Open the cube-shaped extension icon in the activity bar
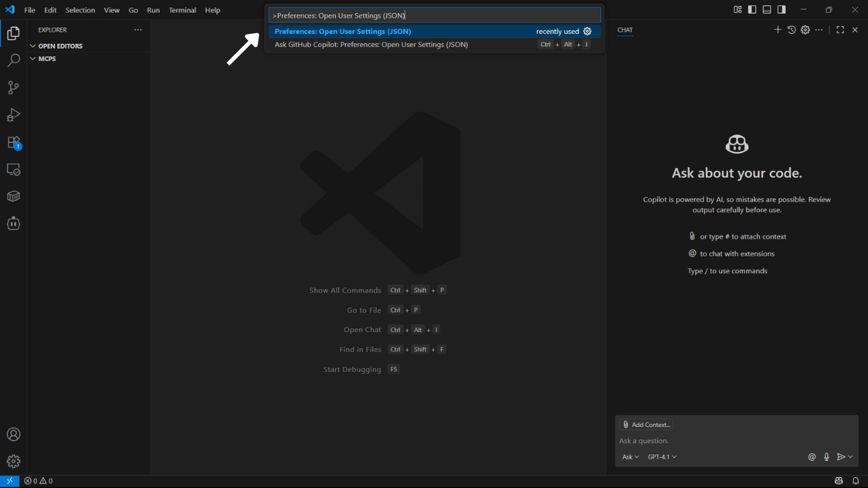This screenshot has height=488, width=868. point(13,196)
